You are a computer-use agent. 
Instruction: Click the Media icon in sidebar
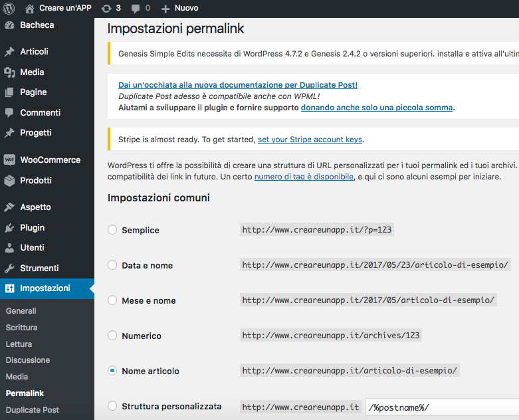[9, 72]
